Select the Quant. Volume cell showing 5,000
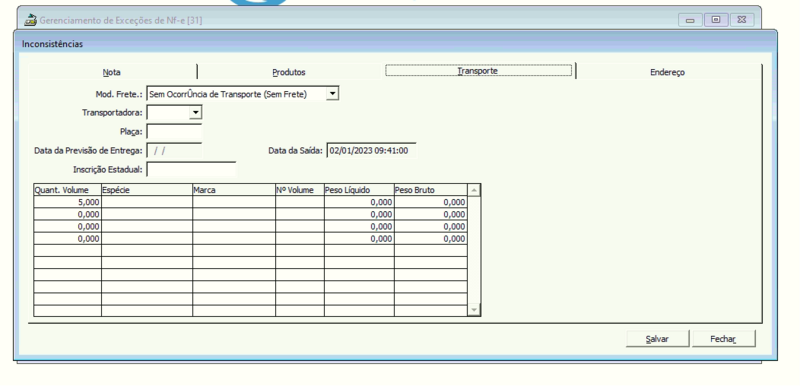Image resolution: width=800 pixels, height=386 pixels. pyautogui.click(x=67, y=202)
